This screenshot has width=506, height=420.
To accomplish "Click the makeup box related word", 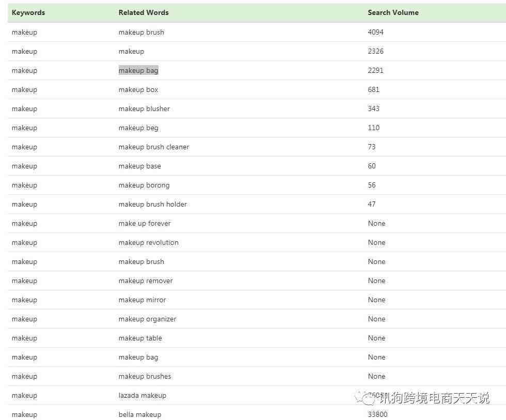I will pos(138,89).
